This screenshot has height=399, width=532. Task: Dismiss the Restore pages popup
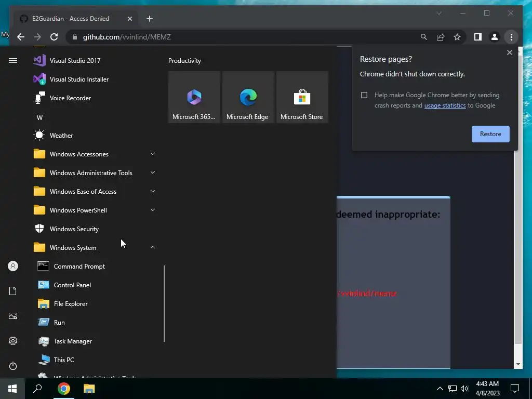509,52
